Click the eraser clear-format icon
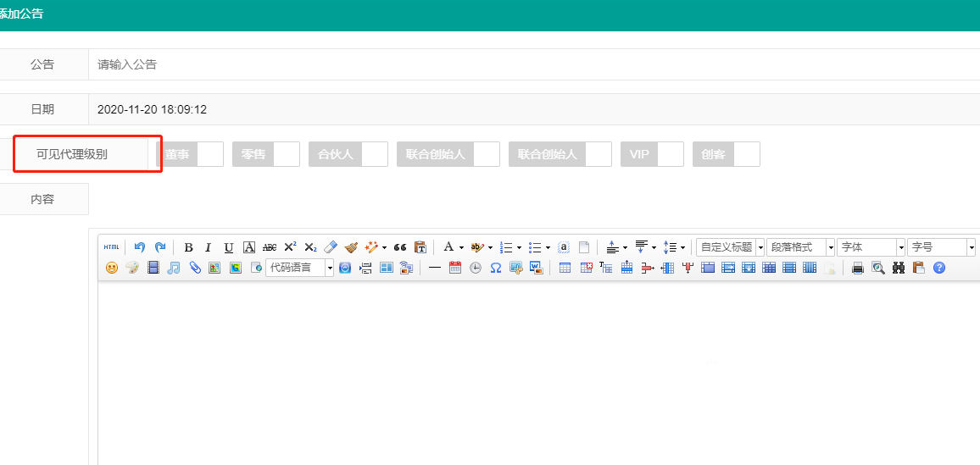 click(x=331, y=247)
